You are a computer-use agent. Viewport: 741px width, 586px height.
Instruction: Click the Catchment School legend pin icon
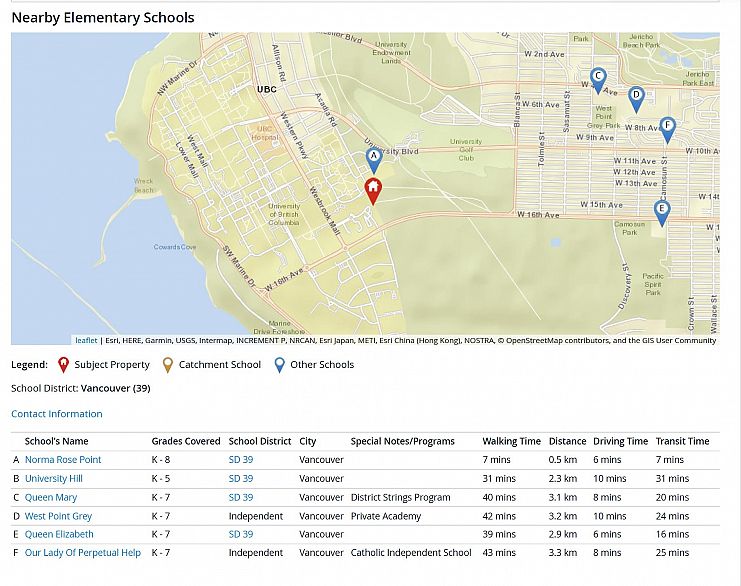click(168, 365)
